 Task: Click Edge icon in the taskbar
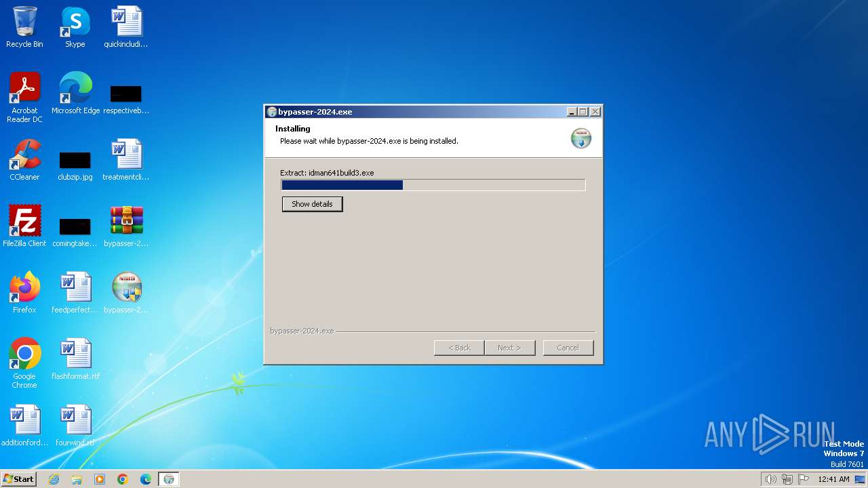click(x=146, y=479)
